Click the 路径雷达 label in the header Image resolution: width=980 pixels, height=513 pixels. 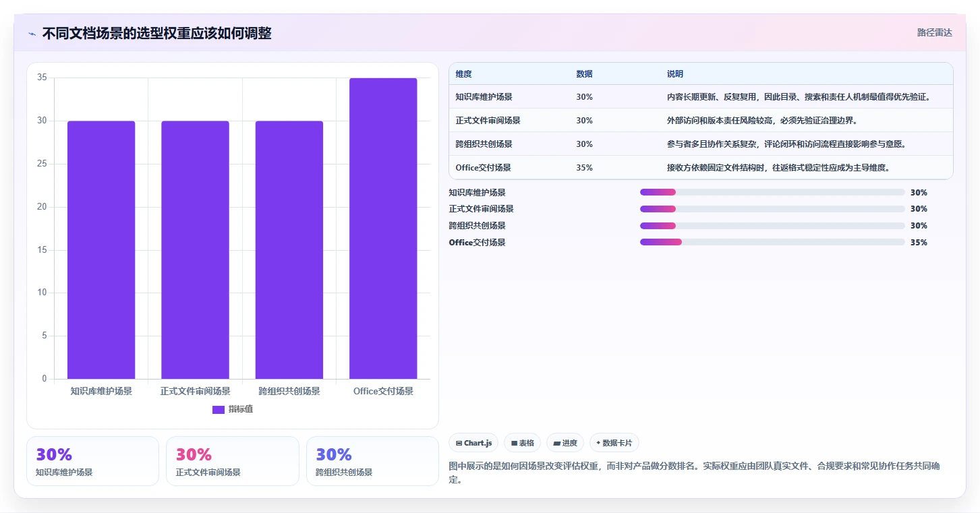[x=934, y=32]
